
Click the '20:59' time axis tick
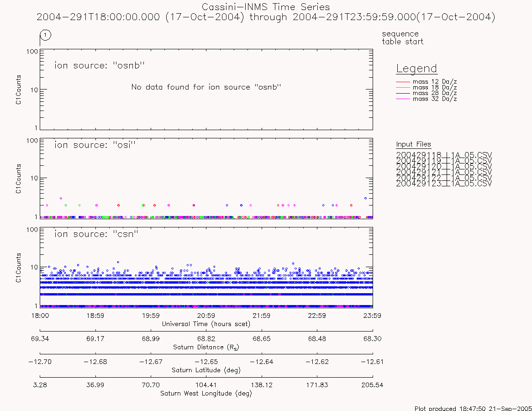[206, 316]
